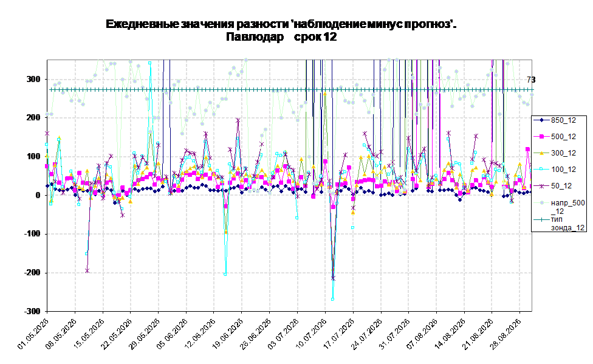Image resolution: width=593 pixels, height=364 pixels.
Task: Click the x-axis date 08.05.2026
Action: (x=61, y=334)
